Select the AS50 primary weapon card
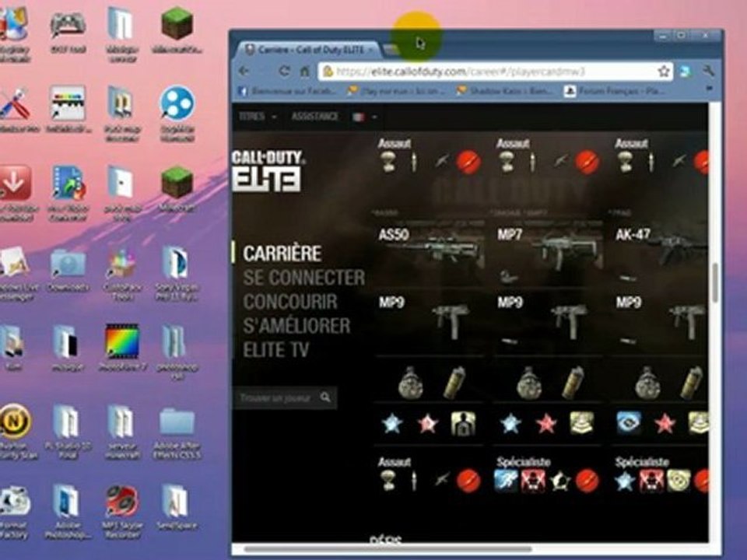The height and width of the screenshot is (560, 747). [x=430, y=252]
